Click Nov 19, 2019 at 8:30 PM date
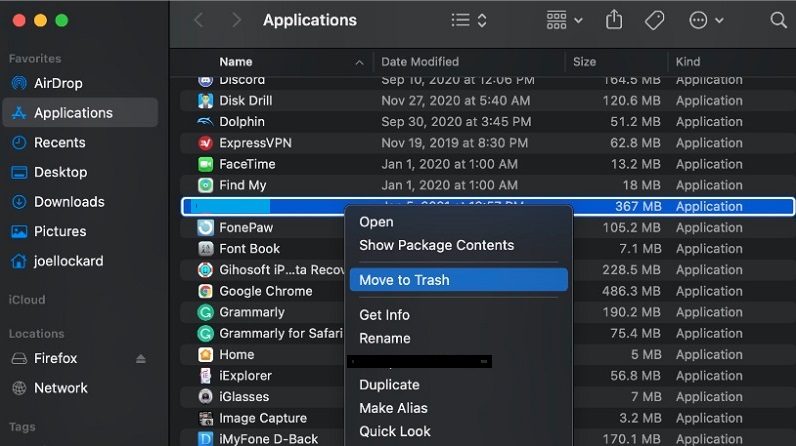The height and width of the screenshot is (446, 796). tap(454, 143)
